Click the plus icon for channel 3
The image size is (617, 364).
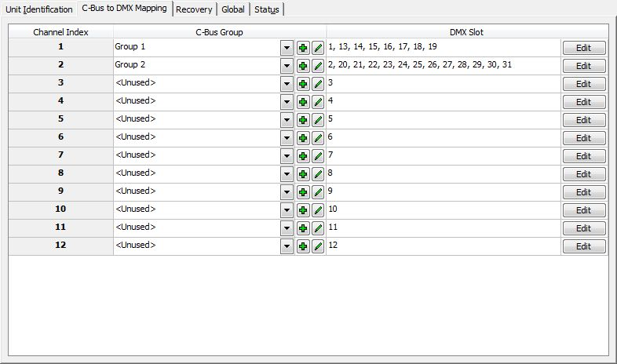pos(303,84)
